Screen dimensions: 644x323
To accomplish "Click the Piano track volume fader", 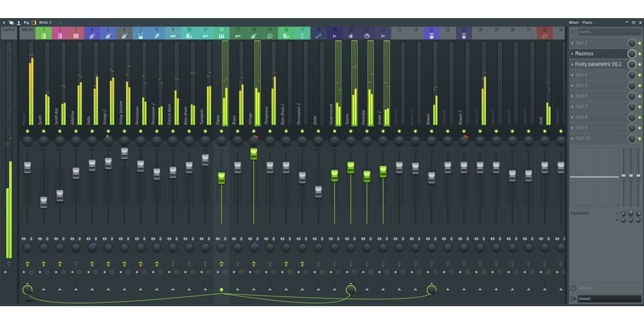I will (221, 178).
